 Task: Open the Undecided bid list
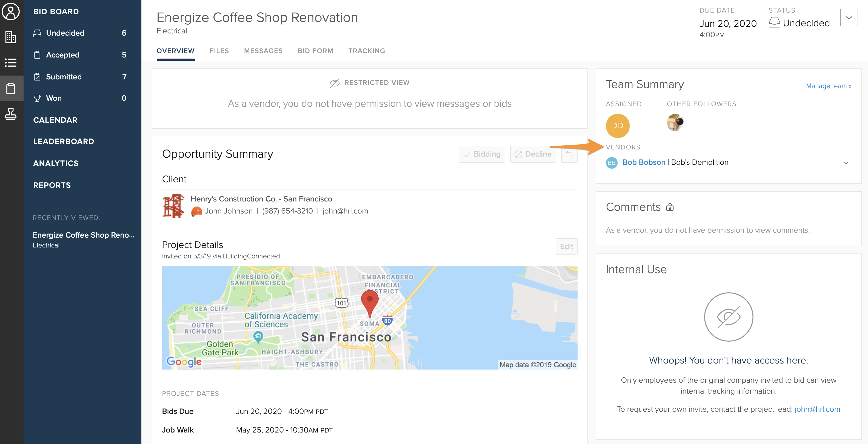coord(65,33)
